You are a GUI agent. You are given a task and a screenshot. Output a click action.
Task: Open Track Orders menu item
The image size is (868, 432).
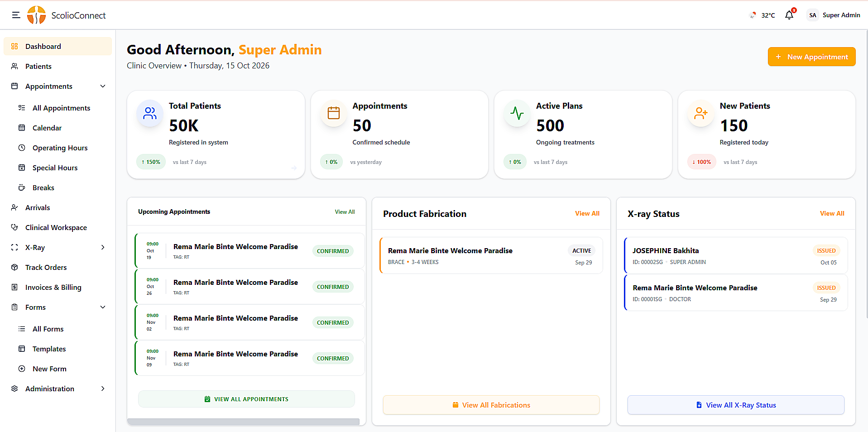click(x=58, y=267)
